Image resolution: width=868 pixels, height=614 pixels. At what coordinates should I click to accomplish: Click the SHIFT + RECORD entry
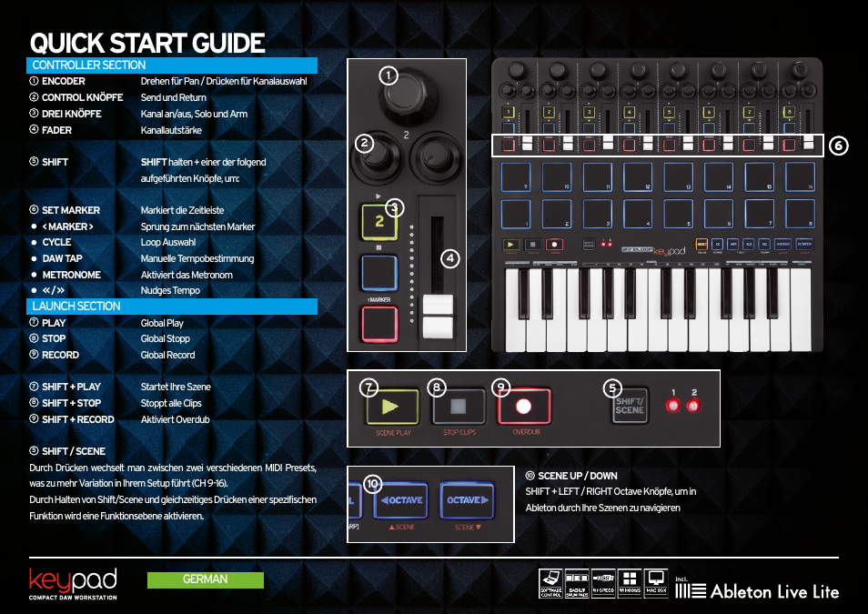77,419
